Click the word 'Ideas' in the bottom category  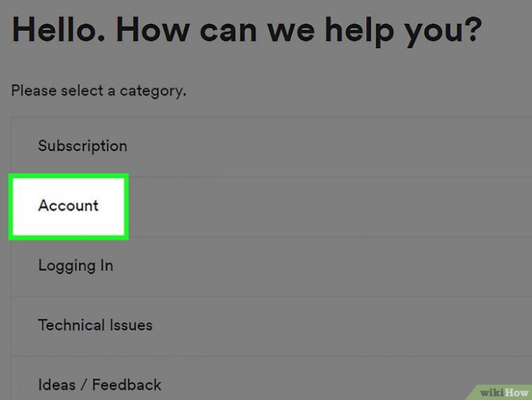(57, 385)
